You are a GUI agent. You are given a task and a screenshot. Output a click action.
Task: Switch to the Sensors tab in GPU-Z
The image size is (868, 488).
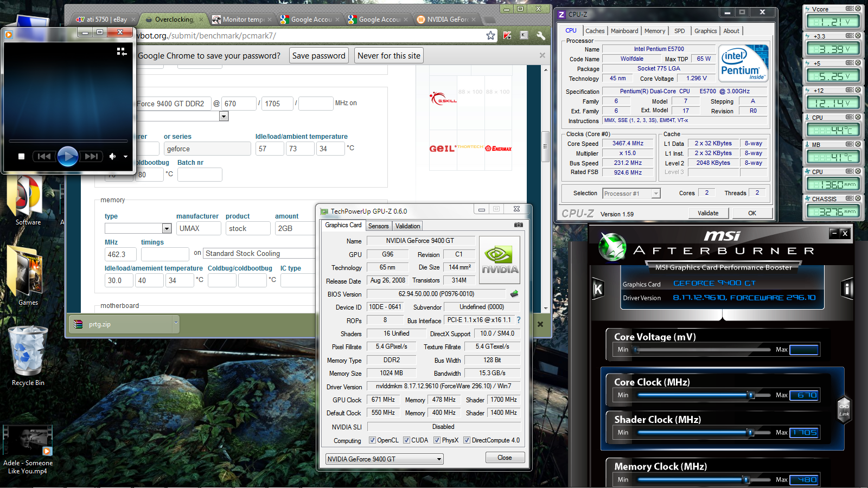pyautogui.click(x=378, y=226)
